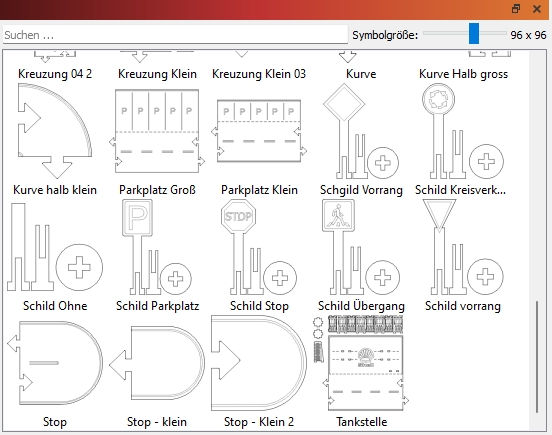
Task: Click the Kreuzung Klein 03 item
Action: point(259,74)
